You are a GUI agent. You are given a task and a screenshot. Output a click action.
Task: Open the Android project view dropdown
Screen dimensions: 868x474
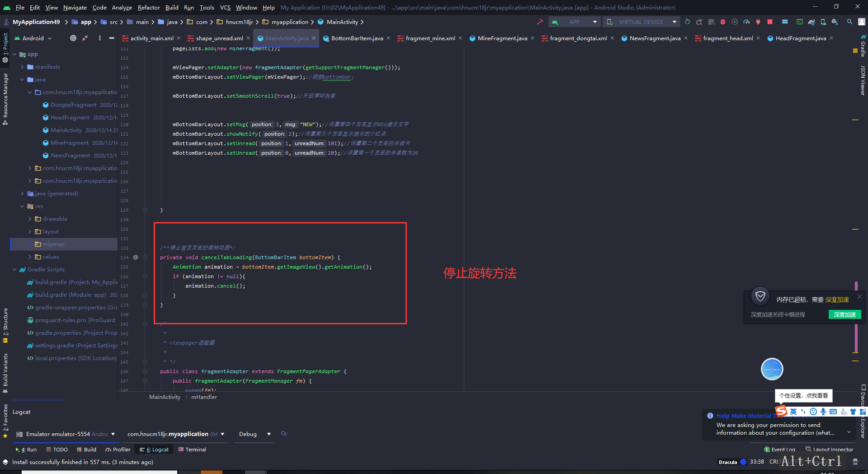click(33, 38)
